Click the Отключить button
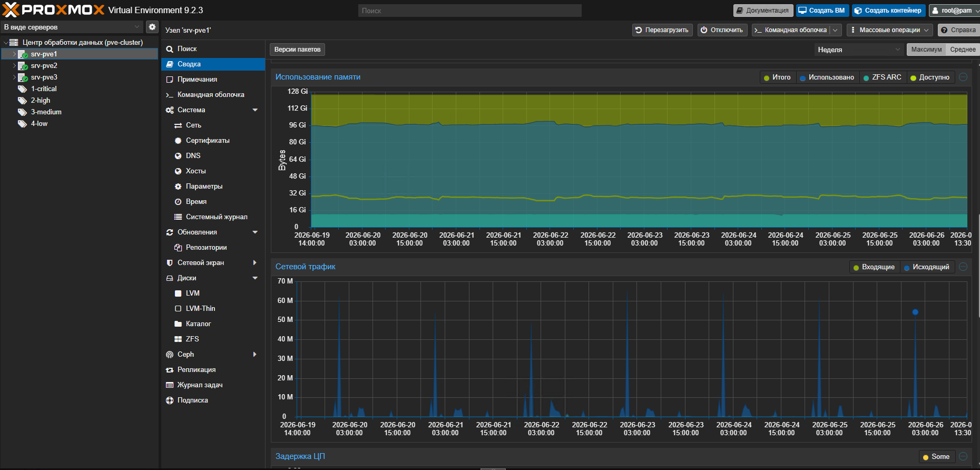Screen dimensions: 980x470 pos(722,30)
